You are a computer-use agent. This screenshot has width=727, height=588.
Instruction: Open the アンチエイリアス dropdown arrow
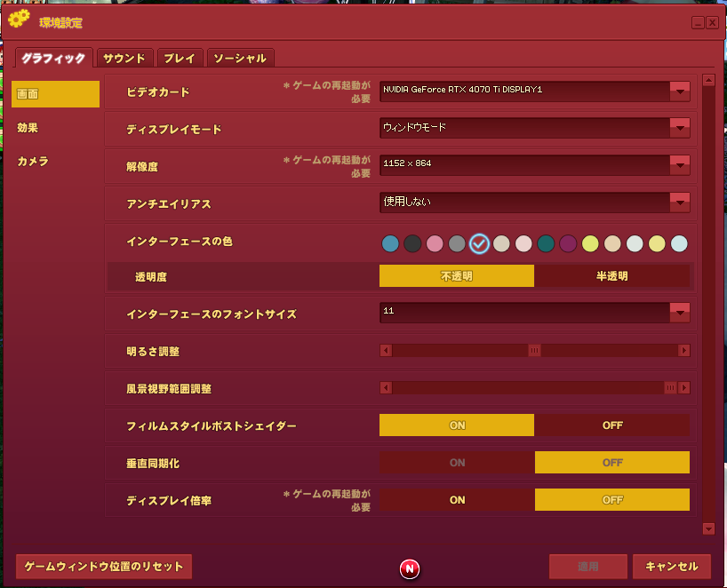pyautogui.click(x=680, y=203)
